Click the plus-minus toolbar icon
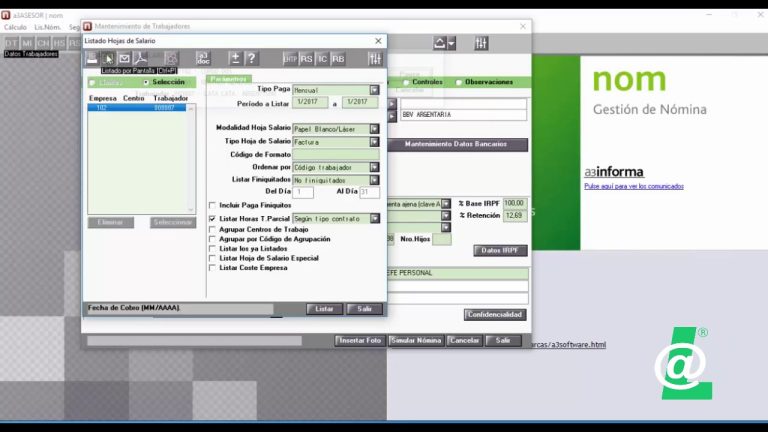The width and height of the screenshot is (768, 432). (x=235, y=58)
